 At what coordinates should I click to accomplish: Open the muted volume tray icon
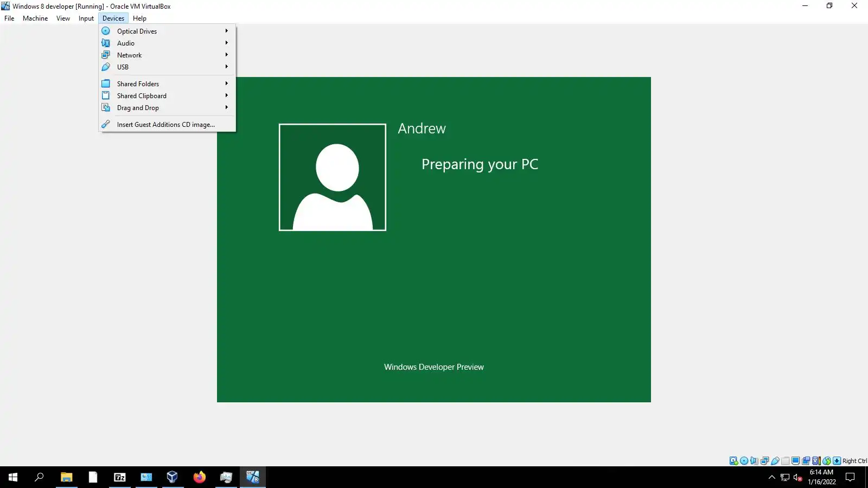click(x=797, y=477)
